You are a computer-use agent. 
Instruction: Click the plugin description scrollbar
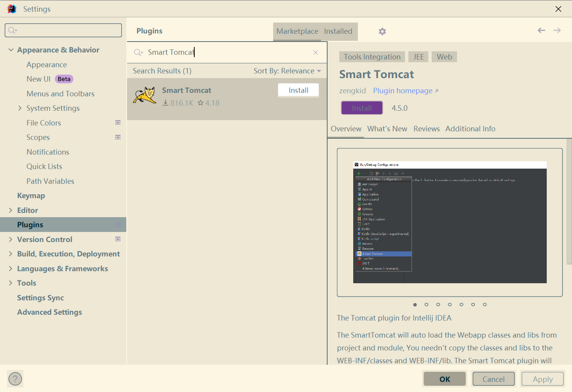[x=569, y=202]
